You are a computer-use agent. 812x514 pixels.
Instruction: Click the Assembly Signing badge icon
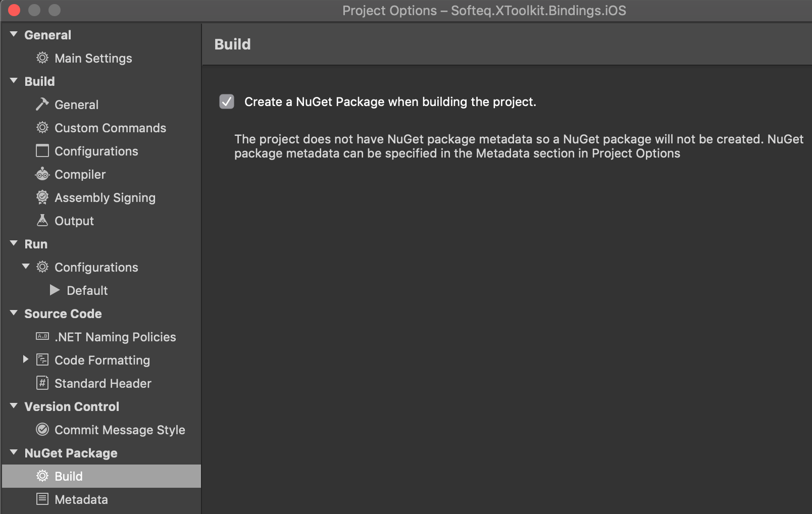(42, 197)
